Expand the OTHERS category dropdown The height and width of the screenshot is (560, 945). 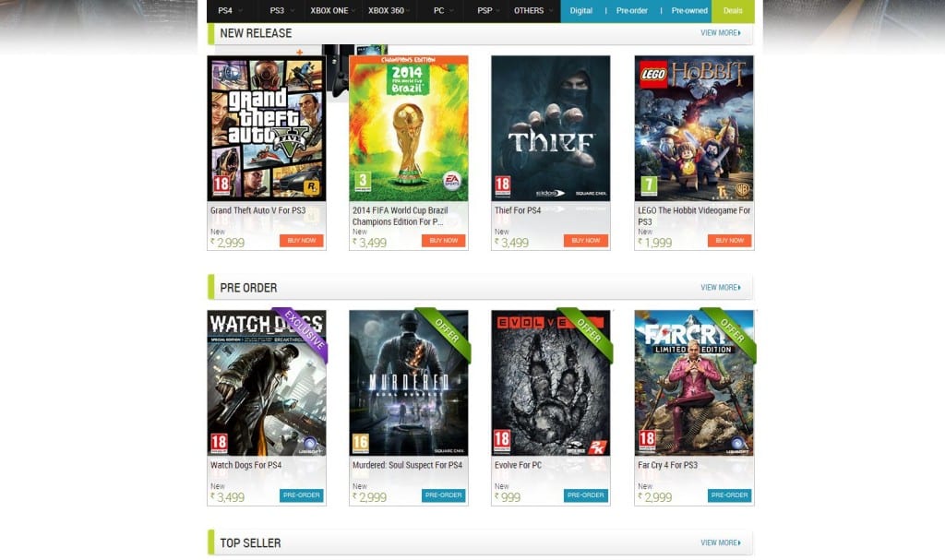coord(532,11)
